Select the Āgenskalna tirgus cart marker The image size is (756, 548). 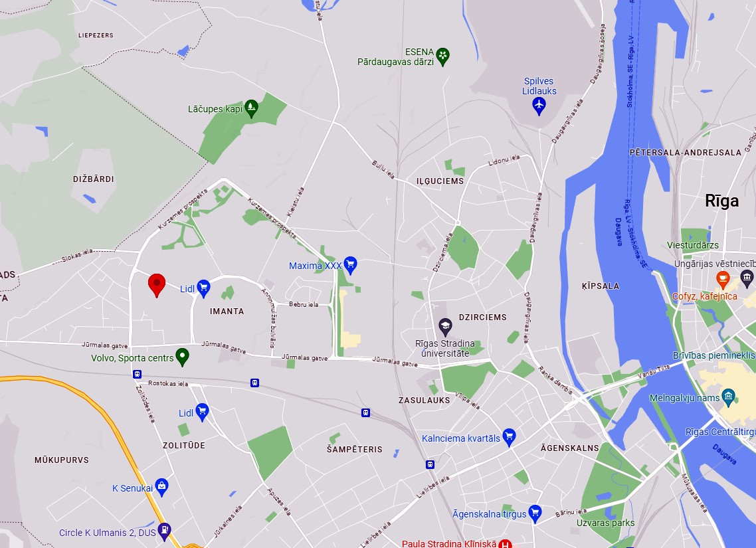(535, 513)
